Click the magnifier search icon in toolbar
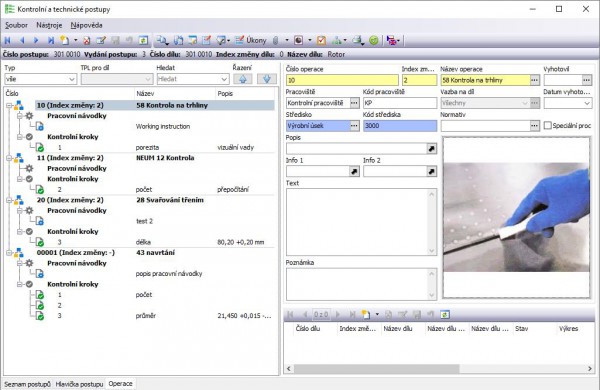600x390 pixels. (162, 40)
